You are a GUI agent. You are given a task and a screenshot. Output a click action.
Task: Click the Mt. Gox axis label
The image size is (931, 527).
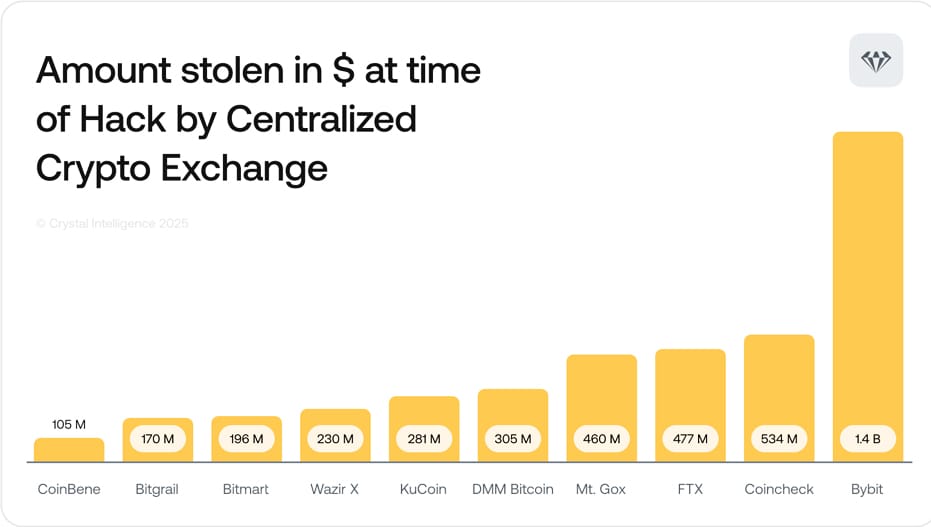pos(601,490)
